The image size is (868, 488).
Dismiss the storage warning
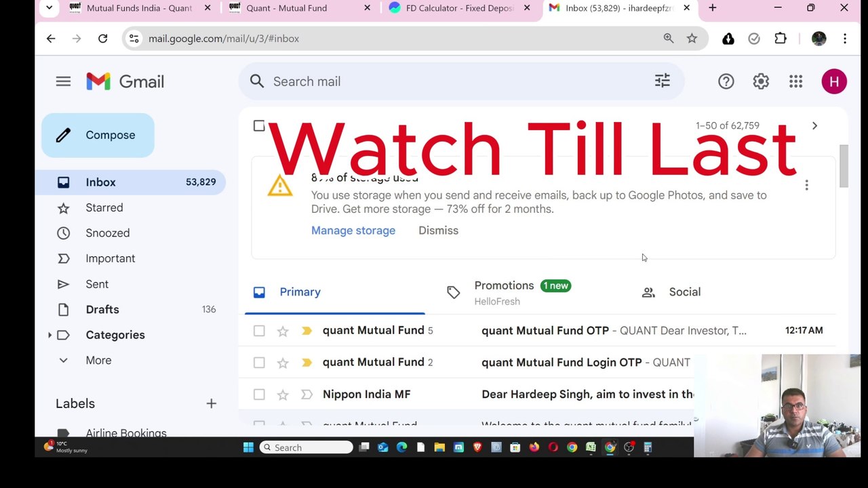tap(438, 230)
